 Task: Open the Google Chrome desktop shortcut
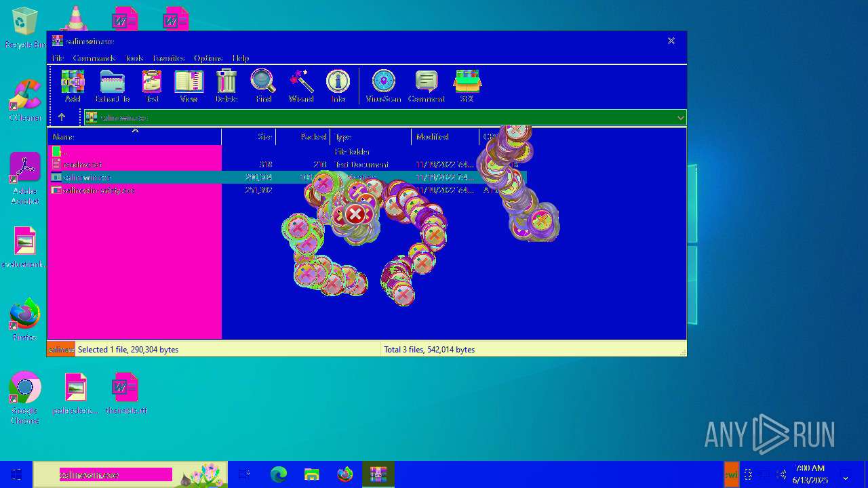[x=24, y=398]
